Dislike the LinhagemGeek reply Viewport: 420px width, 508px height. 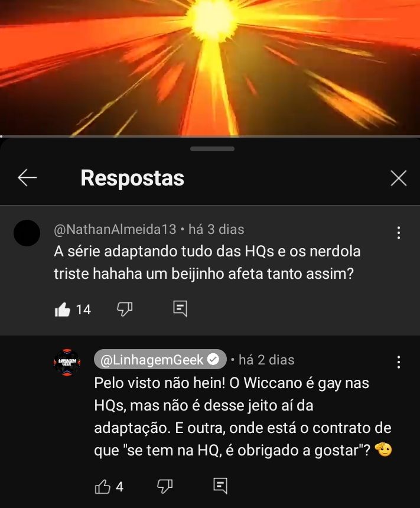[165, 486]
